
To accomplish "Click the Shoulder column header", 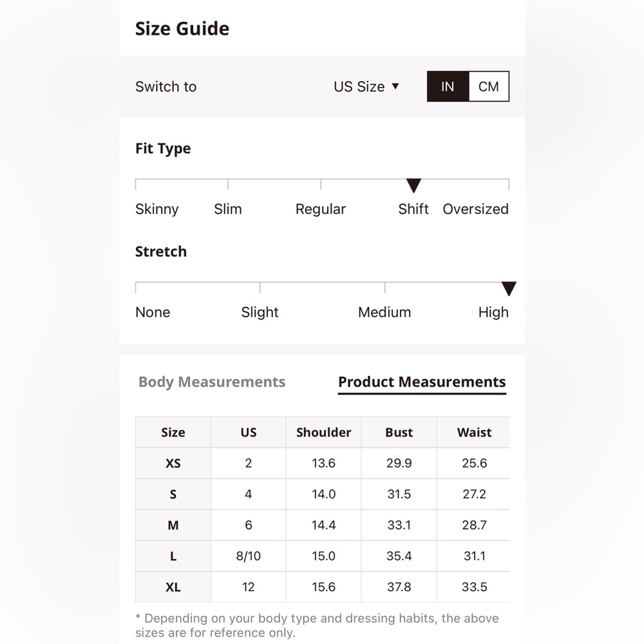I will 324,433.
